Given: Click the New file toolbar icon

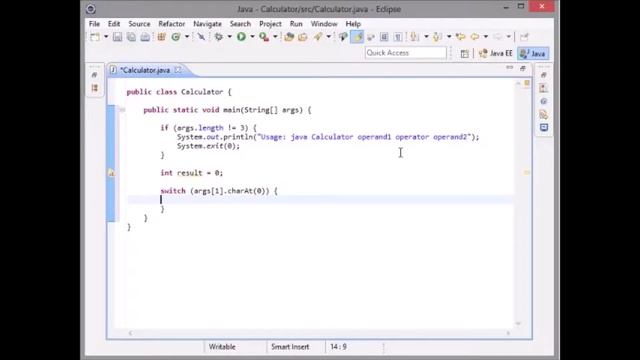Looking at the screenshot, I should click(95, 37).
